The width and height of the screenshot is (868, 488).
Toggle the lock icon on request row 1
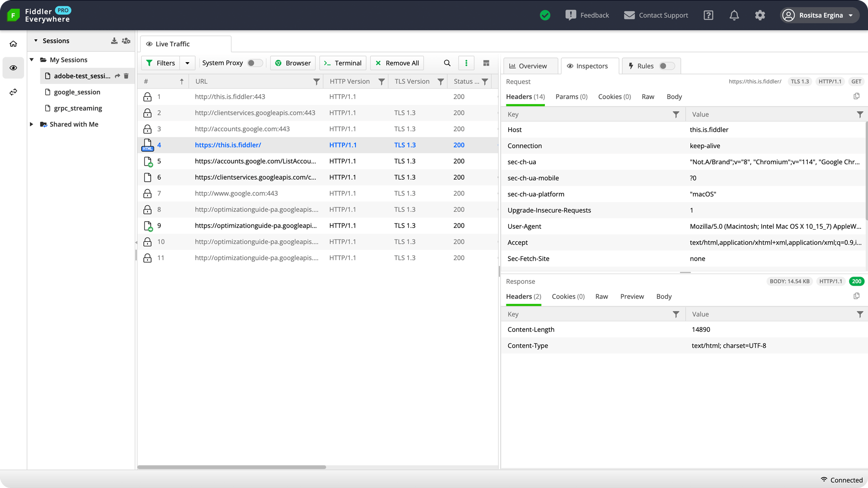[x=148, y=96]
